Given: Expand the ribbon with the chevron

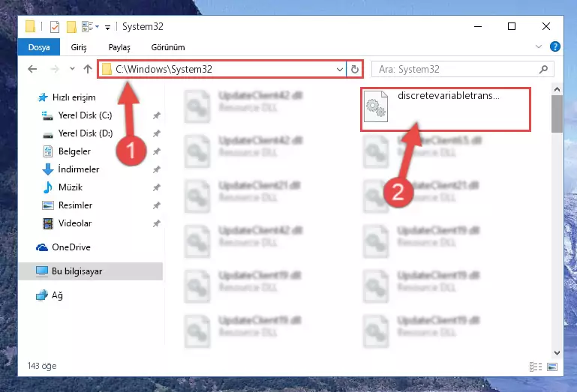Looking at the screenshot, I should click(539, 46).
